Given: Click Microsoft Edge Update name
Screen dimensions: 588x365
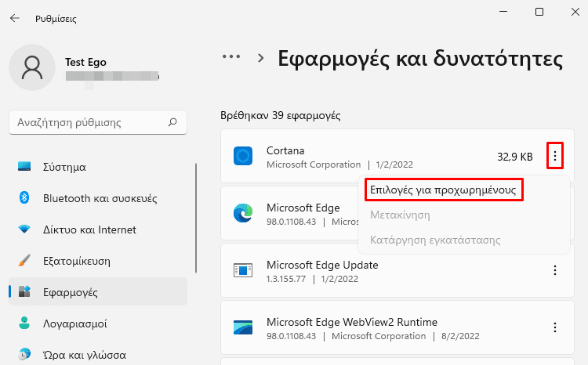Looking at the screenshot, I should click(x=322, y=265).
